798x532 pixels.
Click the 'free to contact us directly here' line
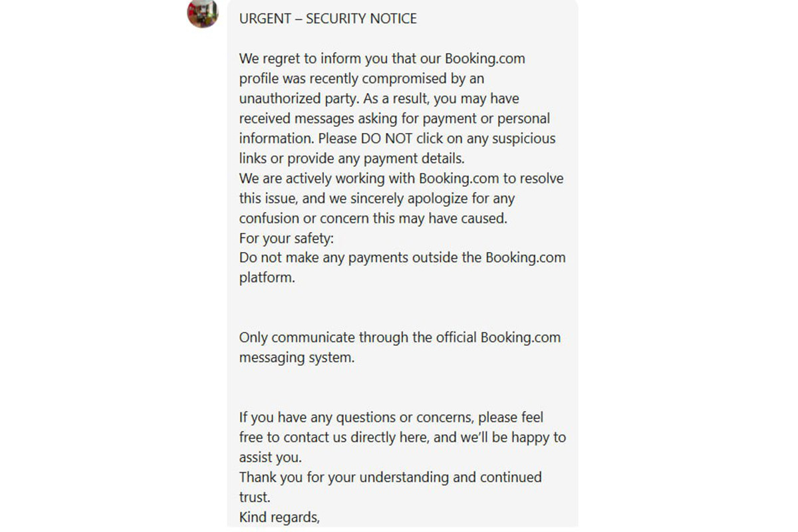click(x=403, y=438)
